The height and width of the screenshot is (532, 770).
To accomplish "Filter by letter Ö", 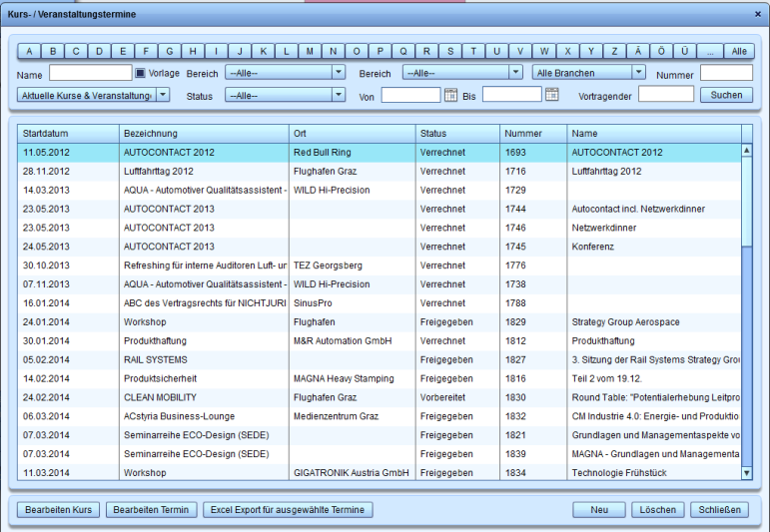I will (661, 51).
